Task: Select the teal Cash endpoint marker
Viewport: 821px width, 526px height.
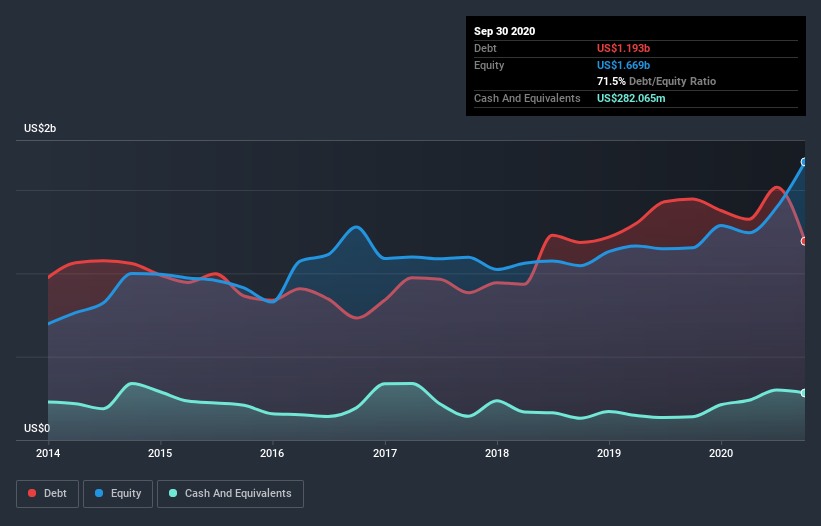Action: [x=804, y=393]
